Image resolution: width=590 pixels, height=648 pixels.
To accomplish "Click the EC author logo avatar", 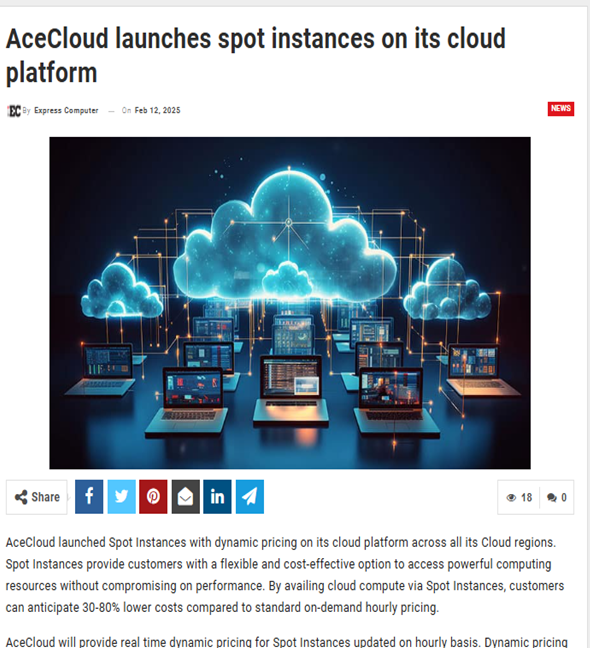I will (14, 111).
